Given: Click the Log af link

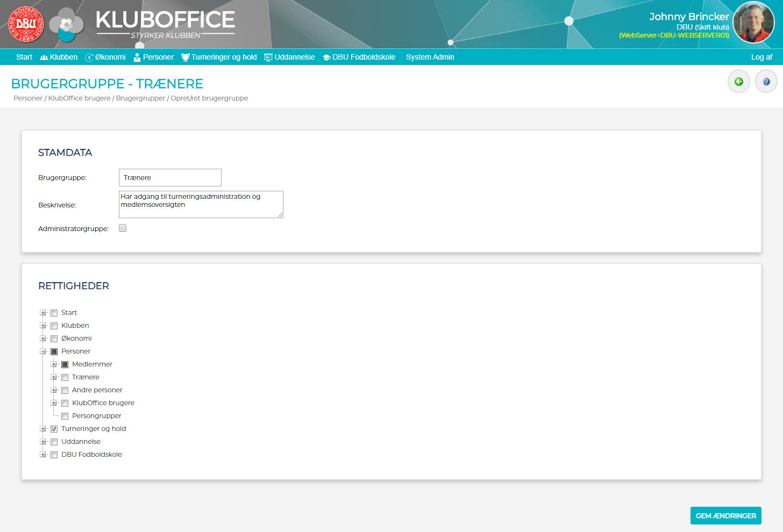Looking at the screenshot, I should (761, 57).
